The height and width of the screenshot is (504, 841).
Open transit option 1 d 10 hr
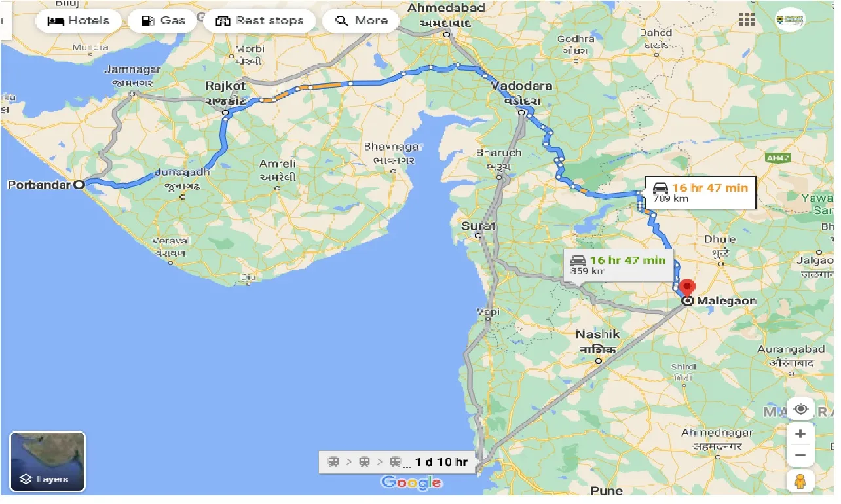(x=398, y=462)
